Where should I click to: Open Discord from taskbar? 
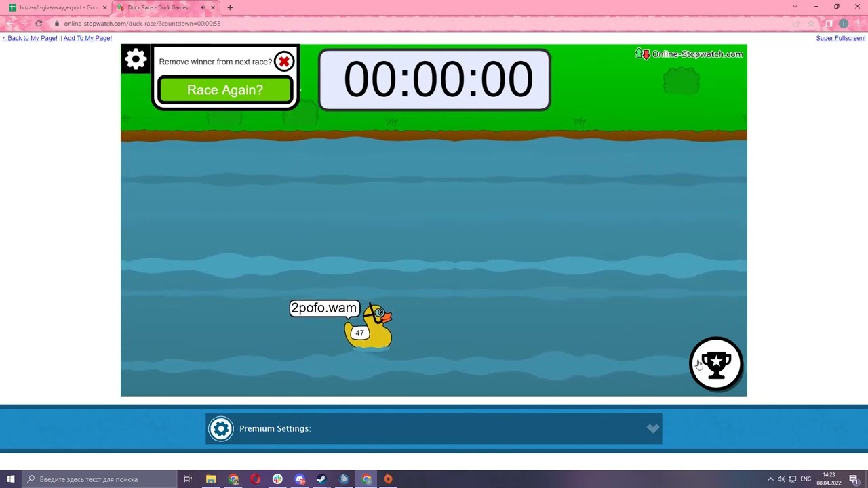[x=300, y=479]
